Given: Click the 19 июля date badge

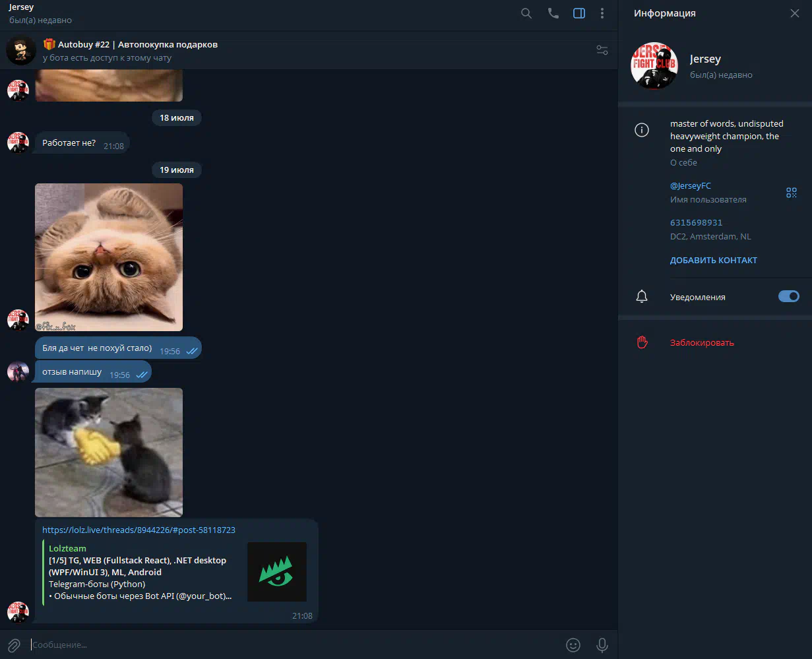Looking at the screenshot, I should [x=177, y=170].
